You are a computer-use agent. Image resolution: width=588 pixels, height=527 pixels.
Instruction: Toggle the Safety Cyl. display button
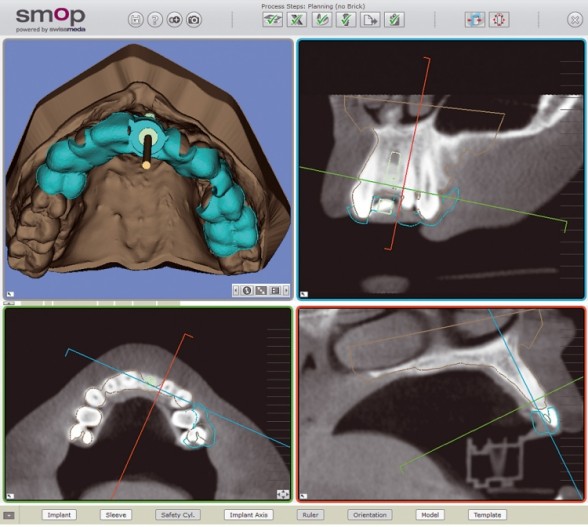[178, 515]
